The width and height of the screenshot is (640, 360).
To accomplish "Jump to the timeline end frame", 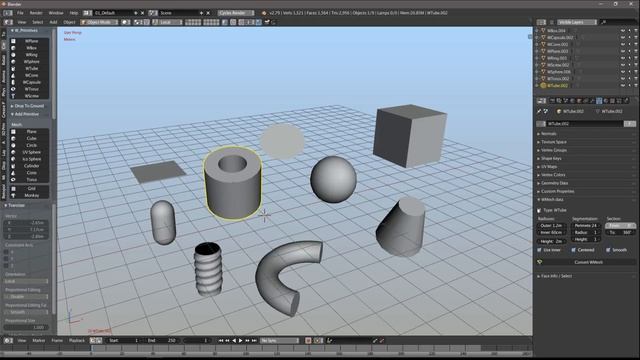I will pyautogui.click(x=254, y=340).
